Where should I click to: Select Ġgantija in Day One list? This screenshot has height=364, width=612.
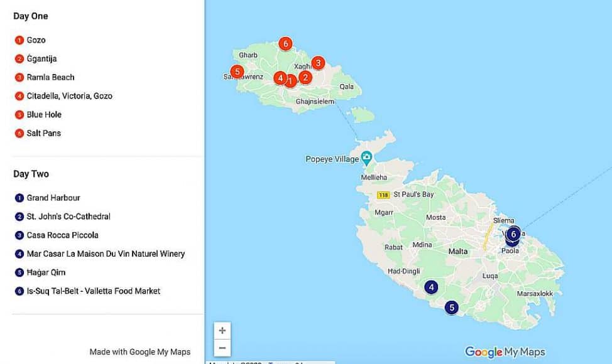(x=41, y=59)
